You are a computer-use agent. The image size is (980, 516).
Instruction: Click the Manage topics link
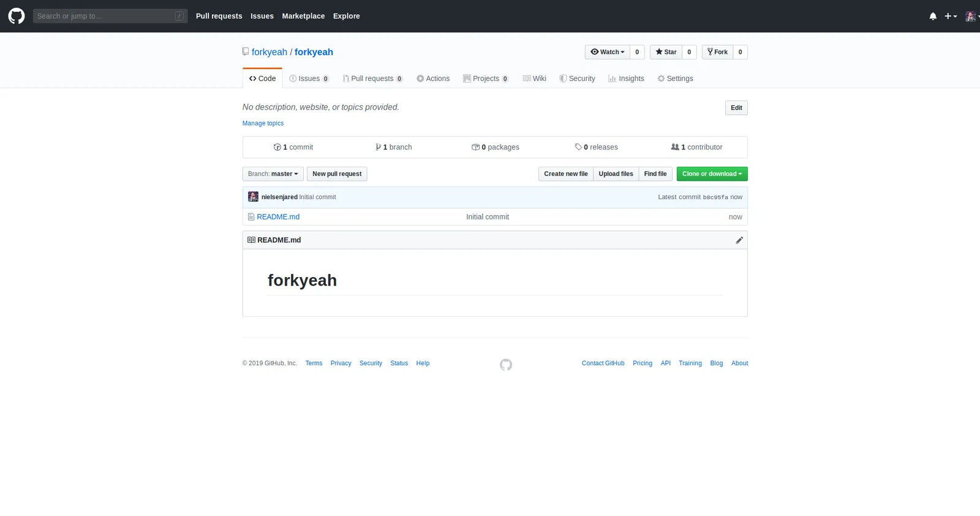click(x=263, y=123)
